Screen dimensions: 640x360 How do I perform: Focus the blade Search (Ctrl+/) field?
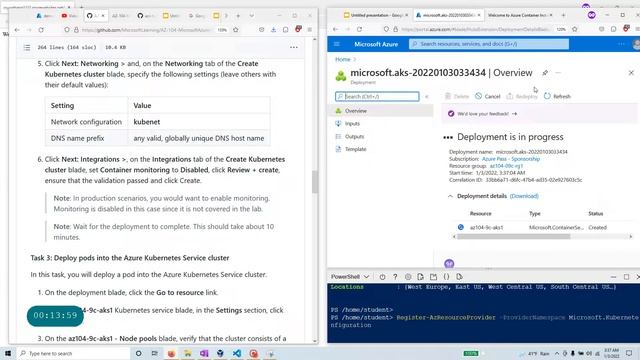377,96
